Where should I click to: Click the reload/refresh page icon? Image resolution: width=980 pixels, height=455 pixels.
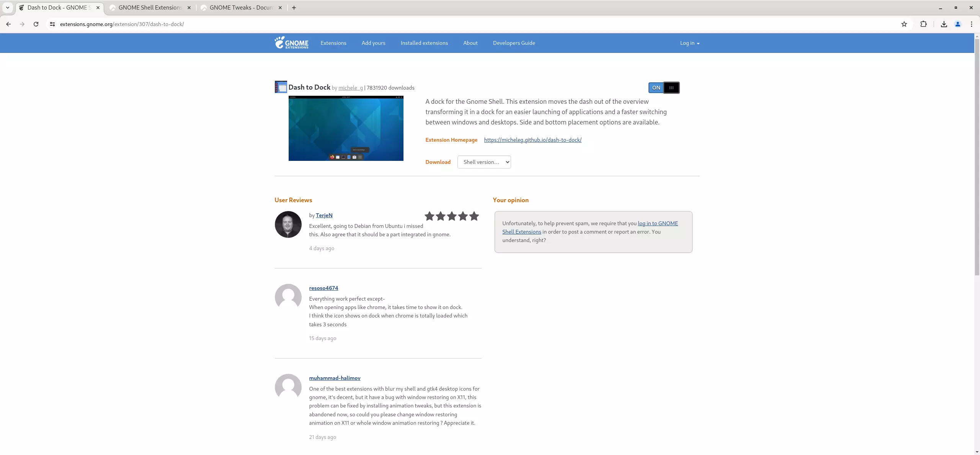(36, 24)
